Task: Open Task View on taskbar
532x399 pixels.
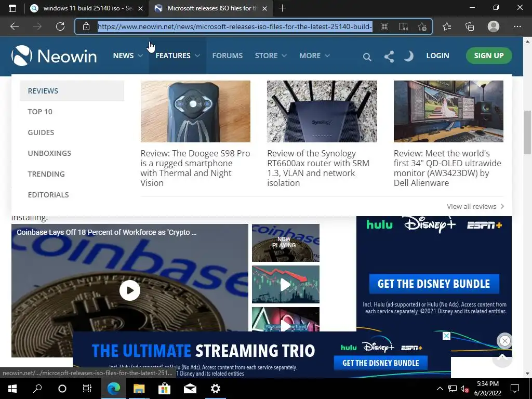Action: click(87, 389)
